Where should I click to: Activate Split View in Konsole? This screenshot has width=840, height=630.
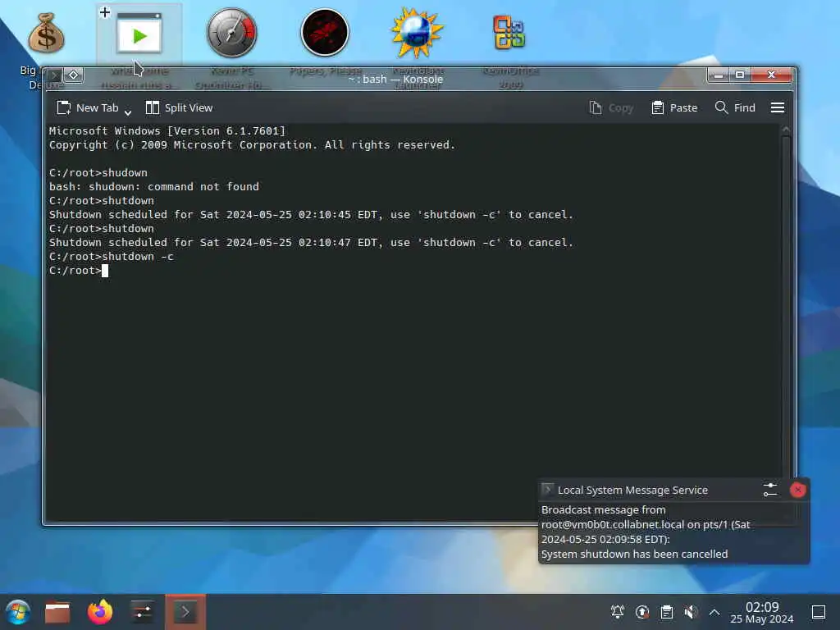(180, 107)
